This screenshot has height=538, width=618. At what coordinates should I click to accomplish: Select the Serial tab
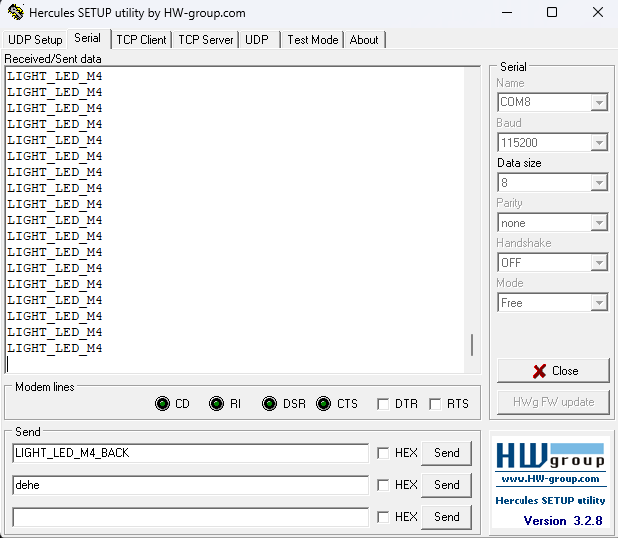[x=87, y=38]
